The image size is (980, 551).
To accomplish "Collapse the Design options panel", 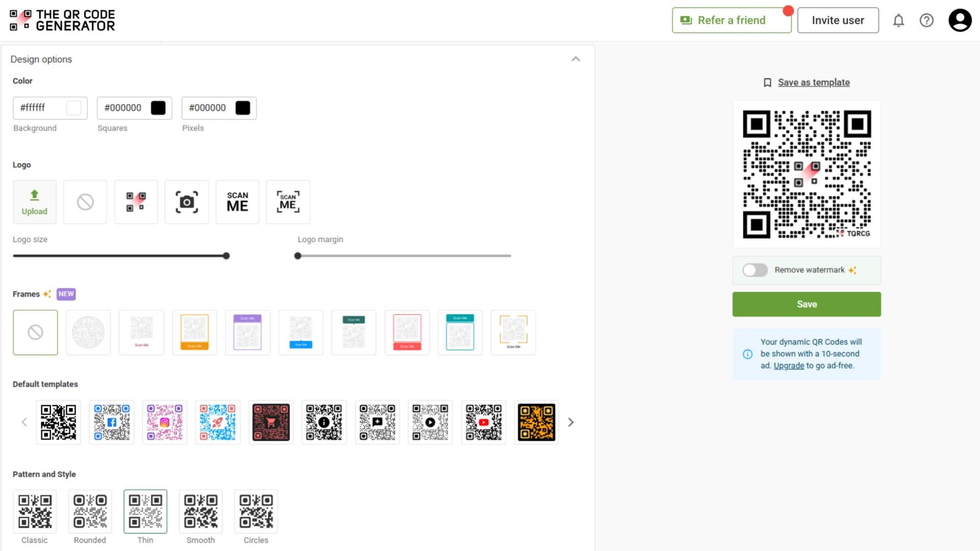I will (x=576, y=59).
